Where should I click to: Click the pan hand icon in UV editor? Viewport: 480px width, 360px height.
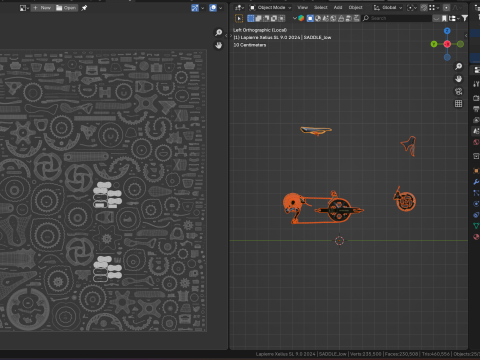tap(219, 45)
